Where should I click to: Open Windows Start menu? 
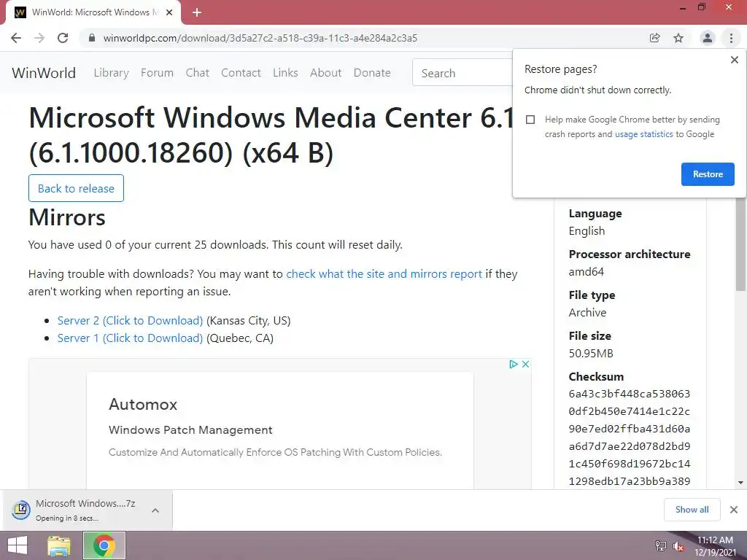pyautogui.click(x=18, y=545)
